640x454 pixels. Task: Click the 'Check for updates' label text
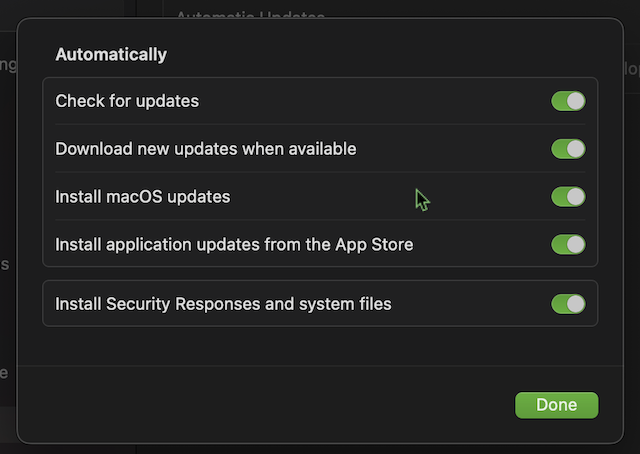tap(127, 101)
